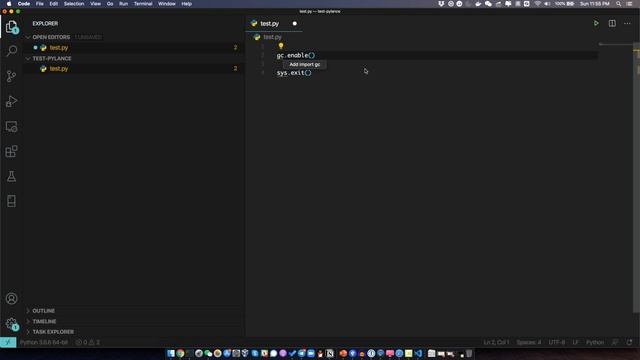Open the Selection menu
Image resolution: width=640 pixels, height=360 pixels.
74,4
